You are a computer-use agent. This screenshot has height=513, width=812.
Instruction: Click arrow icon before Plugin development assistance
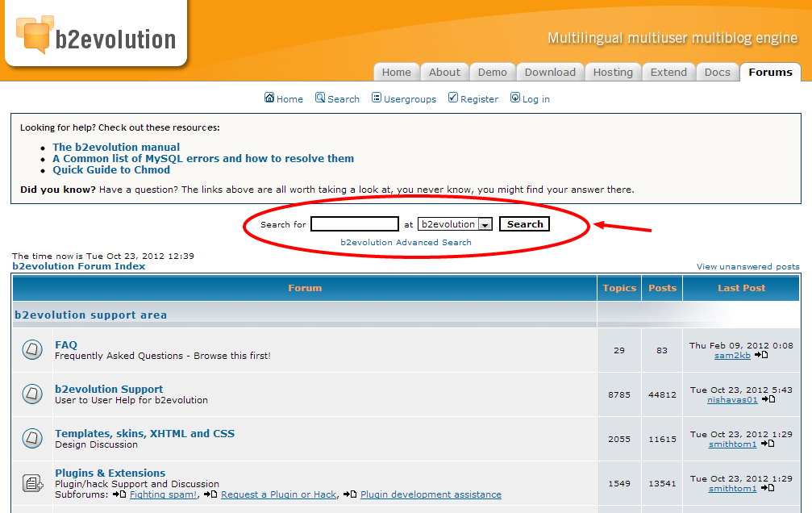pyautogui.click(x=350, y=494)
